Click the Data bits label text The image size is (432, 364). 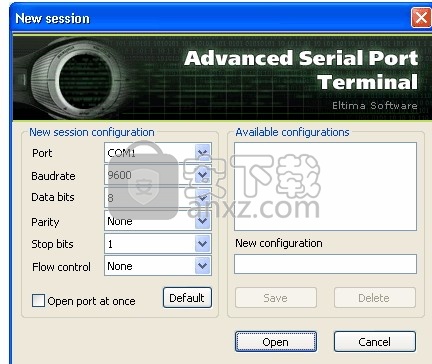[x=53, y=197]
